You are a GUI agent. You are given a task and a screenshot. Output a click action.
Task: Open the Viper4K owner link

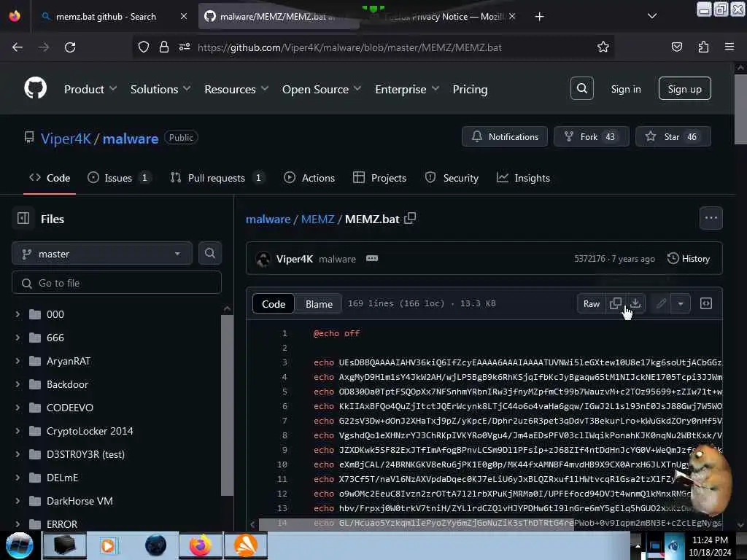pos(66,138)
